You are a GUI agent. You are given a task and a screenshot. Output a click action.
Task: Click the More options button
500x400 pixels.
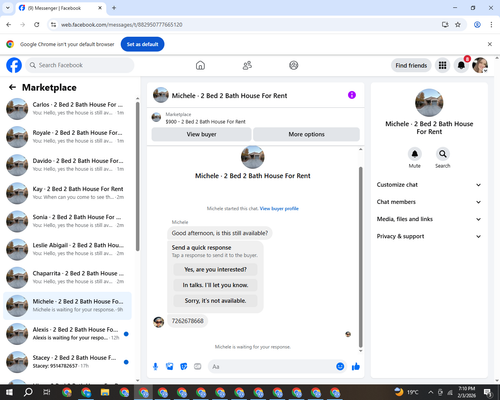click(x=306, y=134)
